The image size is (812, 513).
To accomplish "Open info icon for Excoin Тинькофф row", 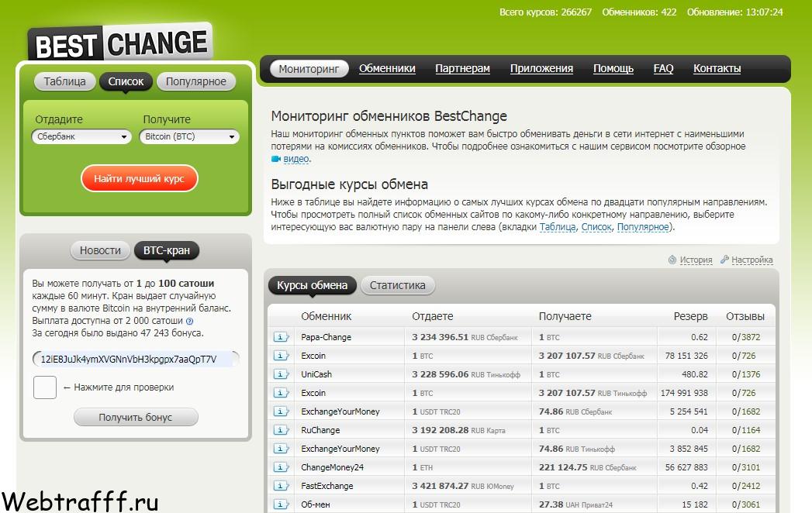I will 281,393.
